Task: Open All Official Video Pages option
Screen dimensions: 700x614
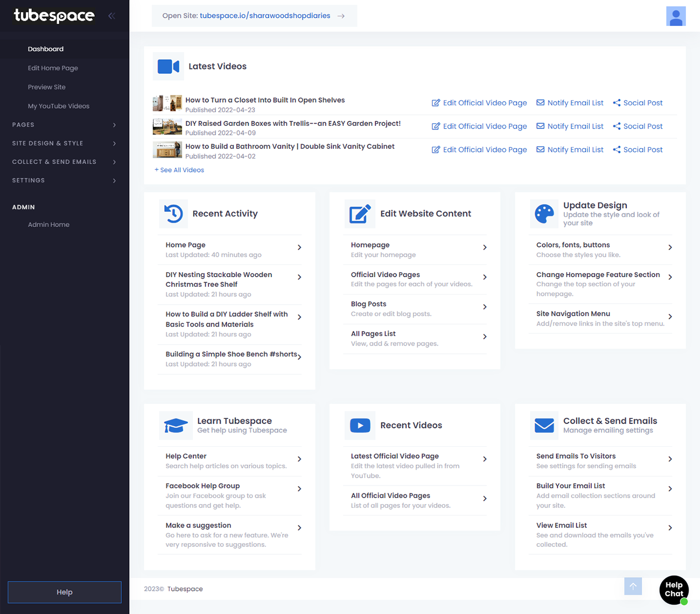Action: point(415,501)
